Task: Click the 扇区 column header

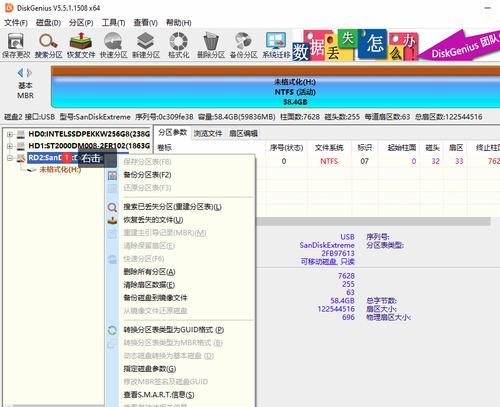Action: pyautogui.click(x=456, y=147)
